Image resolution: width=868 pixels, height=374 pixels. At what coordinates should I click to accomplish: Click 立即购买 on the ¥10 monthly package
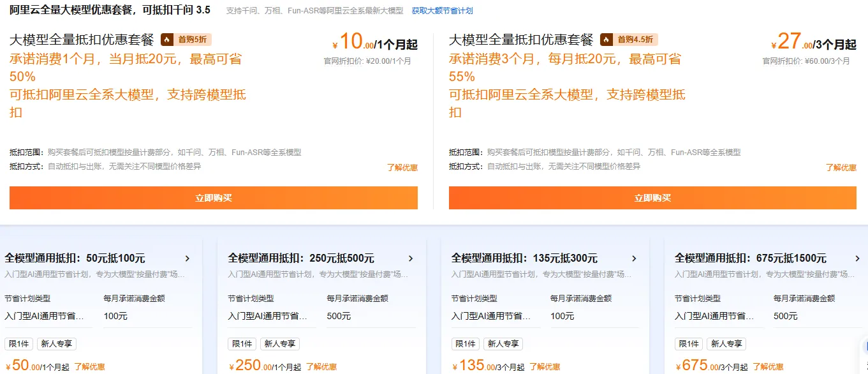214,197
